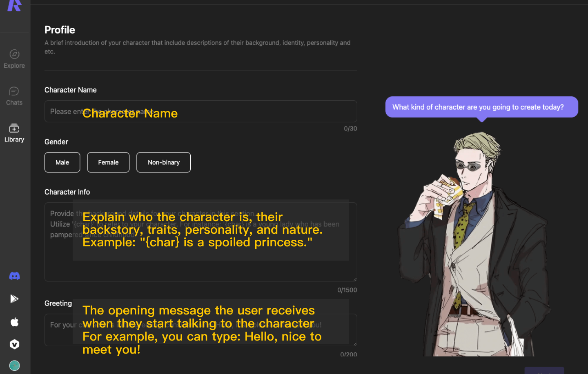588x374 pixels.
Task: Click the Google Play store icon
Action: 14,299
